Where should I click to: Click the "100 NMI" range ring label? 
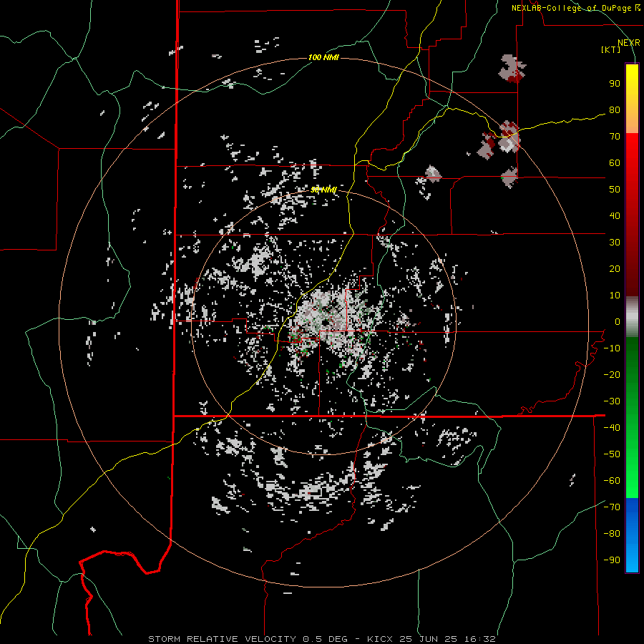coord(323,57)
